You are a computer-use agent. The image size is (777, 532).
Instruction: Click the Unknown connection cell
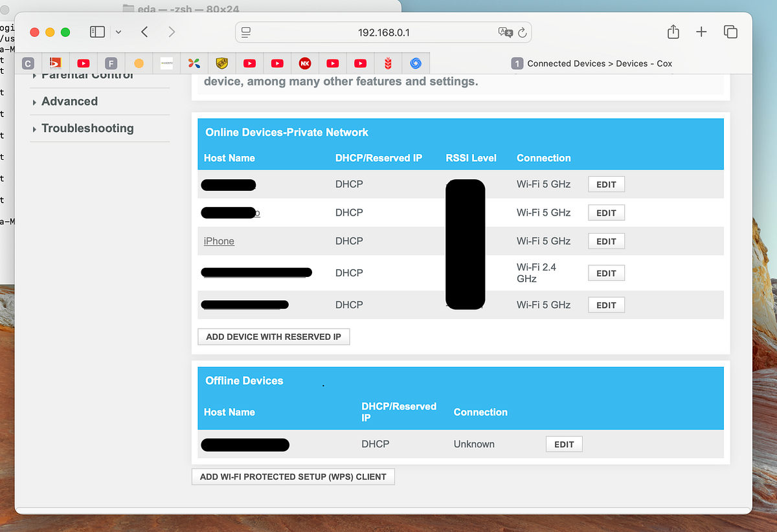pos(474,444)
